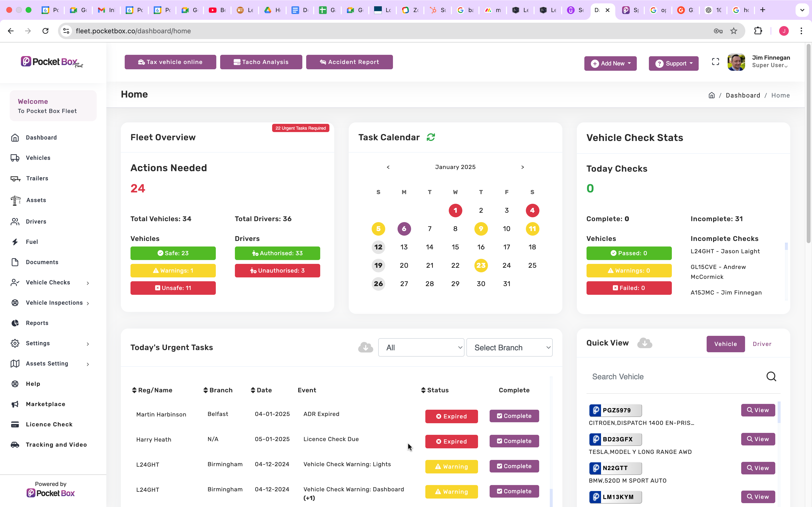Image resolution: width=812 pixels, height=507 pixels.
Task: Open Trailers from the sidebar
Action: click(x=37, y=178)
